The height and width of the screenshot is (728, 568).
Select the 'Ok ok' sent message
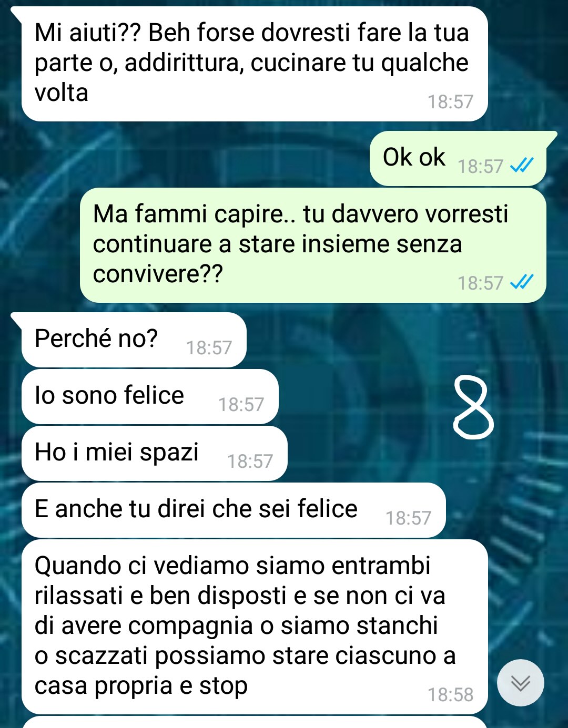click(458, 158)
